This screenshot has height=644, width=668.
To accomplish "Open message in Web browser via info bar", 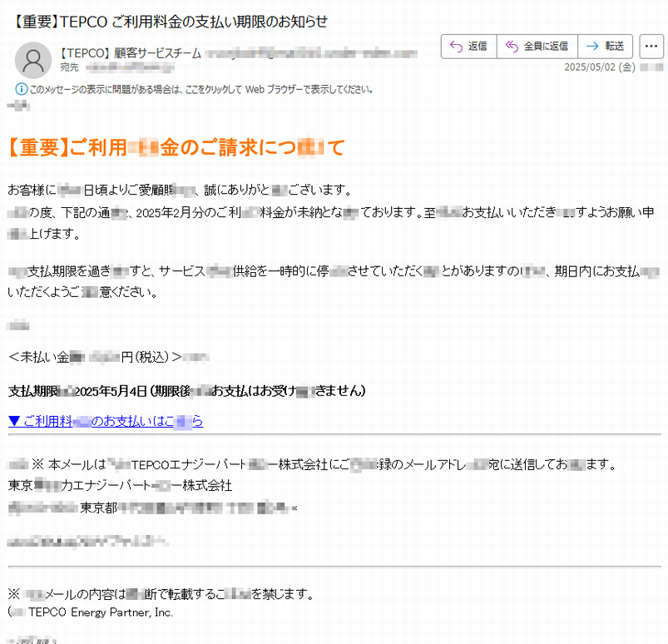I will (201, 89).
